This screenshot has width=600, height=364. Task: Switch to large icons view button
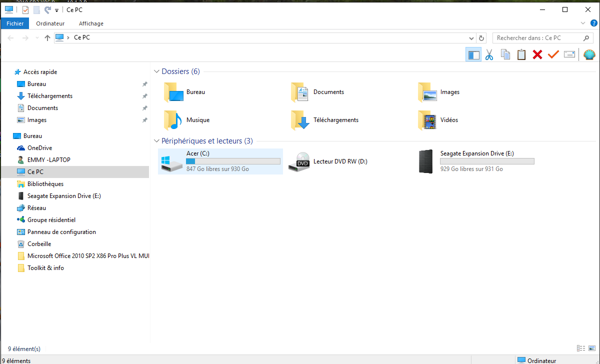click(591, 348)
